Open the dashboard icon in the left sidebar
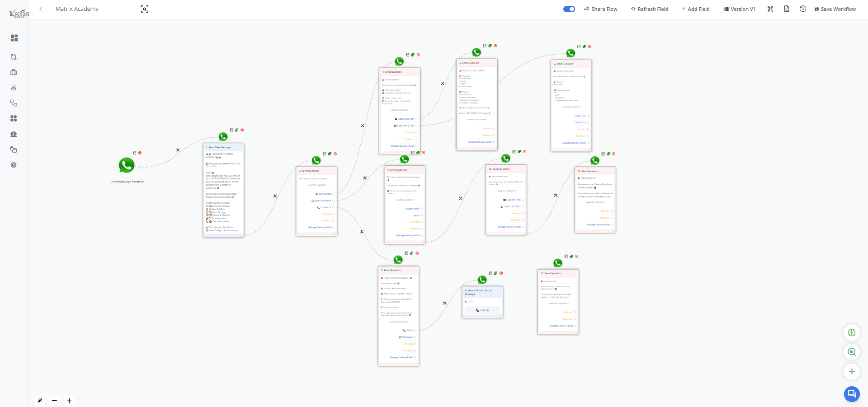Viewport: 868px width, 407px height. click(14, 38)
